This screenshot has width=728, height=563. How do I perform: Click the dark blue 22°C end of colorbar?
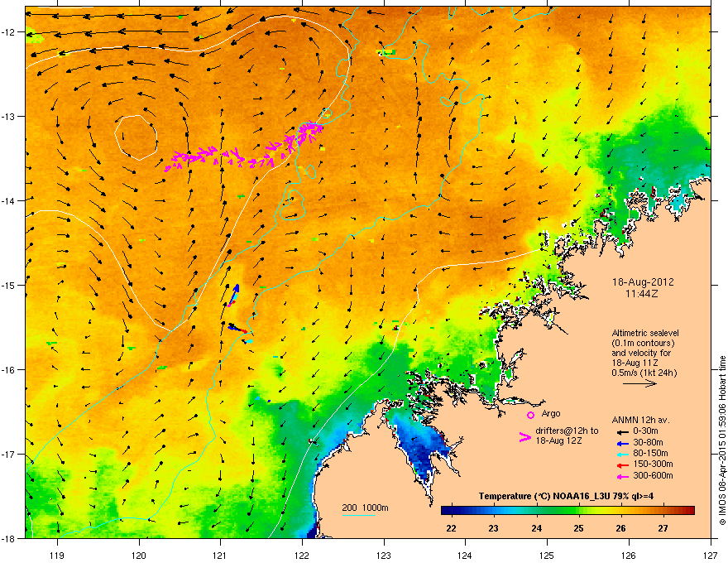pos(446,511)
